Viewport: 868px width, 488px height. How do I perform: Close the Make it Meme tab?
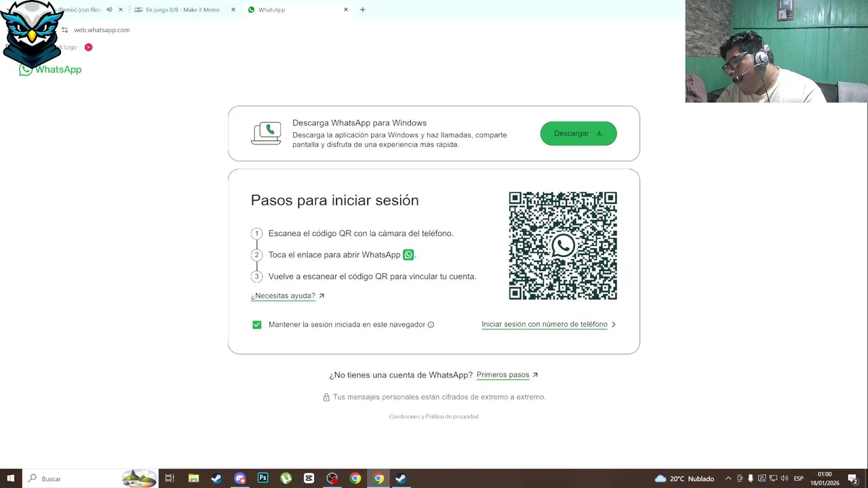(x=233, y=9)
